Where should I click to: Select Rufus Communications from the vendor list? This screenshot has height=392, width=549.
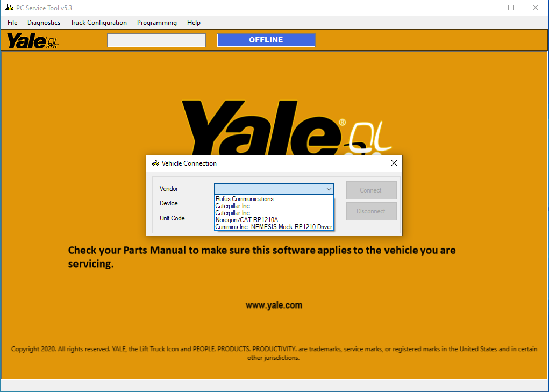(x=244, y=199)
